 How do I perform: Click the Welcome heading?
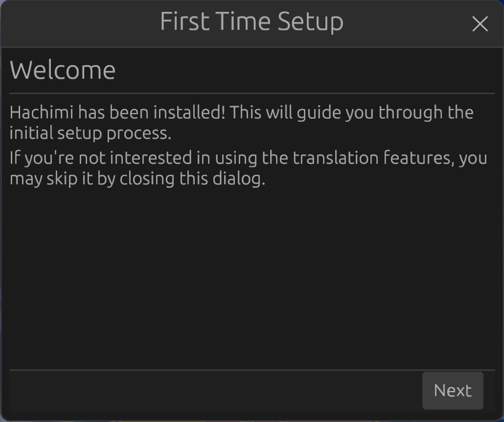63,70
